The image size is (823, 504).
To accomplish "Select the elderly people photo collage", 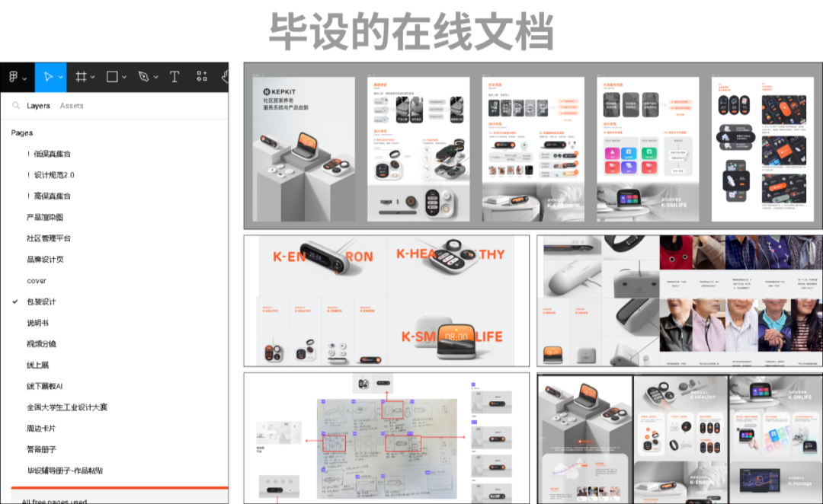I will (741, 300).
